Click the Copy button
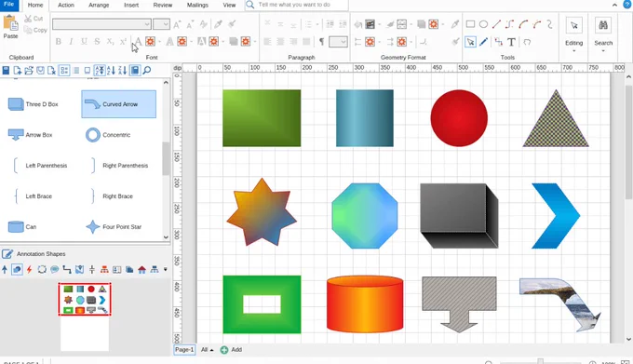Screen dimensions: 633x364 pos(35,30)
